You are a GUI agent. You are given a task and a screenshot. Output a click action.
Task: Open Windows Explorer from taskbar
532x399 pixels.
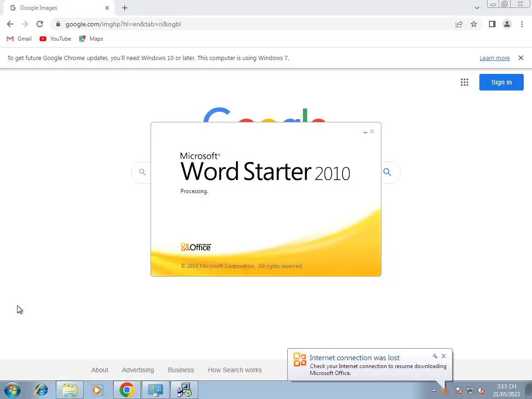coord(70,390)
